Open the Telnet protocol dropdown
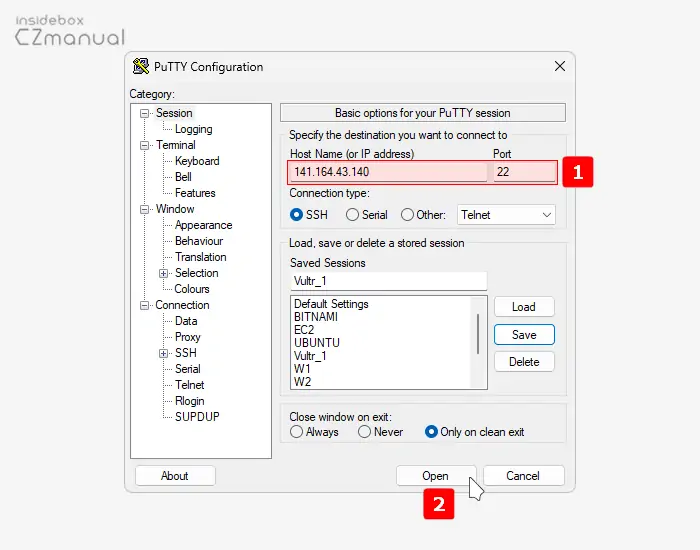Viewport: 700px width, 550px height. click(506, 215)
